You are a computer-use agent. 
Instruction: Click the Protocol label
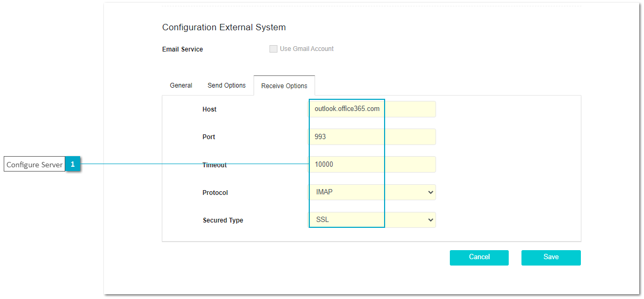[215, 193]
